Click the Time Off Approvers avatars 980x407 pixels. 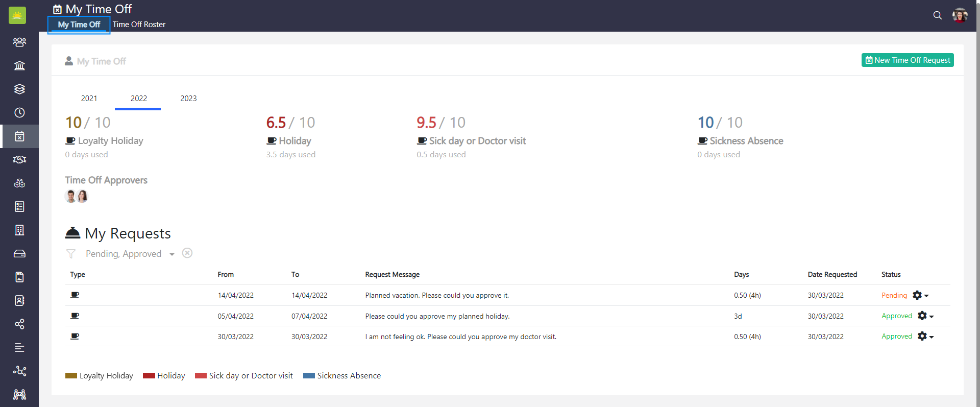pos(77,196)
